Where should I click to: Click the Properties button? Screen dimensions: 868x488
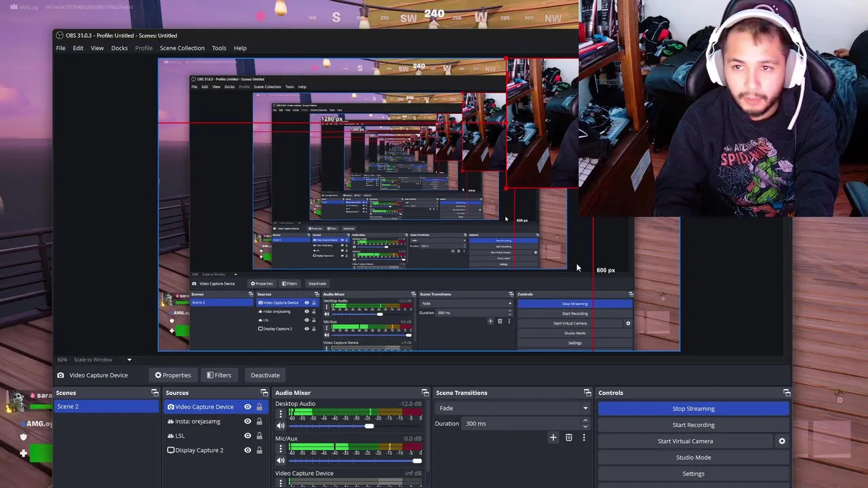tap(173, 375)
